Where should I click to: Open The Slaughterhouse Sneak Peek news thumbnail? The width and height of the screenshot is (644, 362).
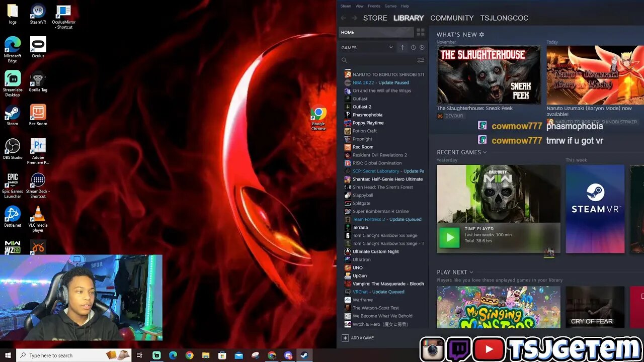point(489,75)
